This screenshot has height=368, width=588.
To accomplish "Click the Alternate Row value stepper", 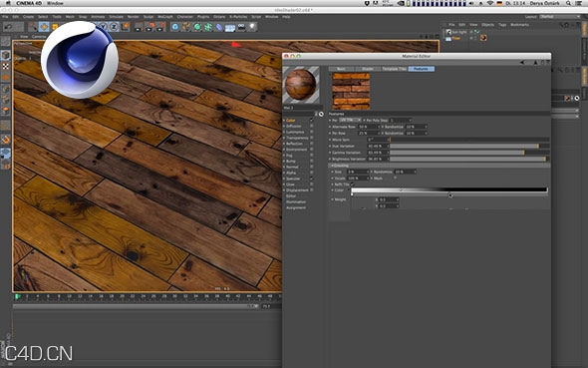I will click(x=378, y=127).
